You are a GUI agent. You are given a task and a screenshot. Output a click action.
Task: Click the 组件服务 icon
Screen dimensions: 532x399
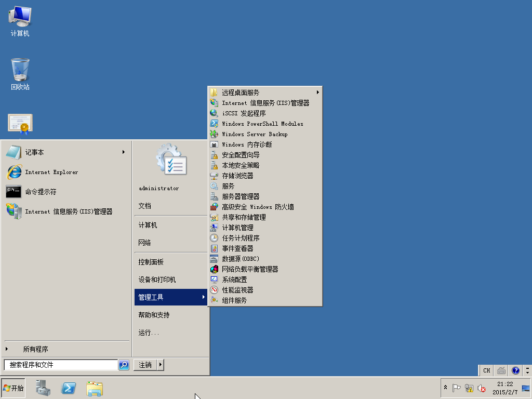tap(214, 300)
